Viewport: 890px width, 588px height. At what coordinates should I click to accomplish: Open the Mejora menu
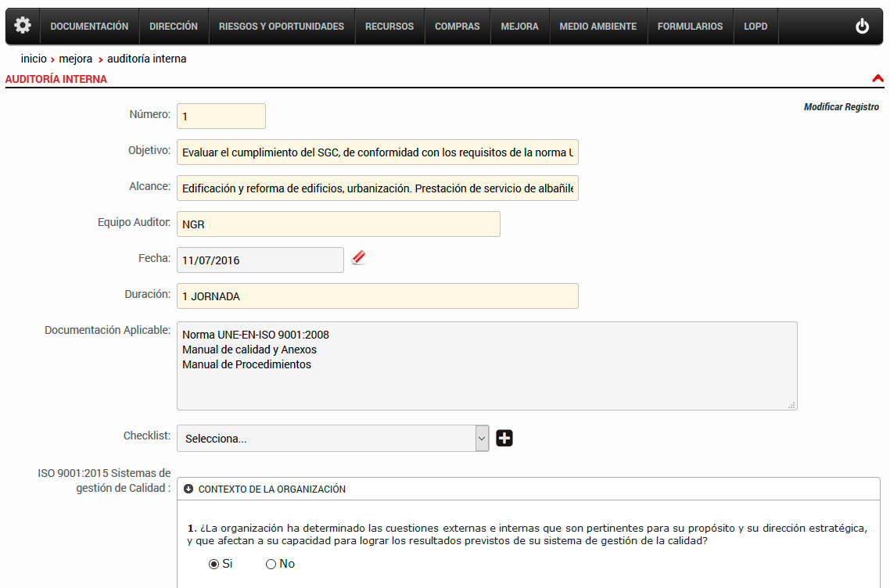520,26
